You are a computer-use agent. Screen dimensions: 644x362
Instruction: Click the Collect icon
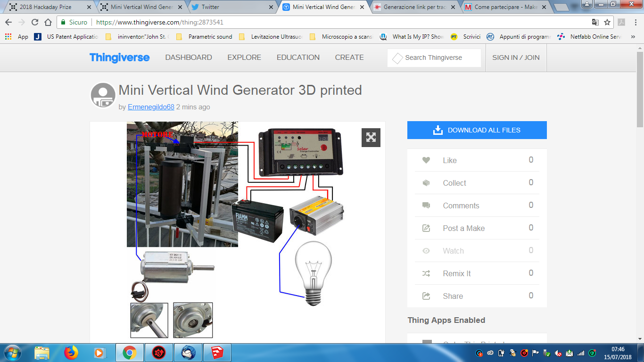426,183
